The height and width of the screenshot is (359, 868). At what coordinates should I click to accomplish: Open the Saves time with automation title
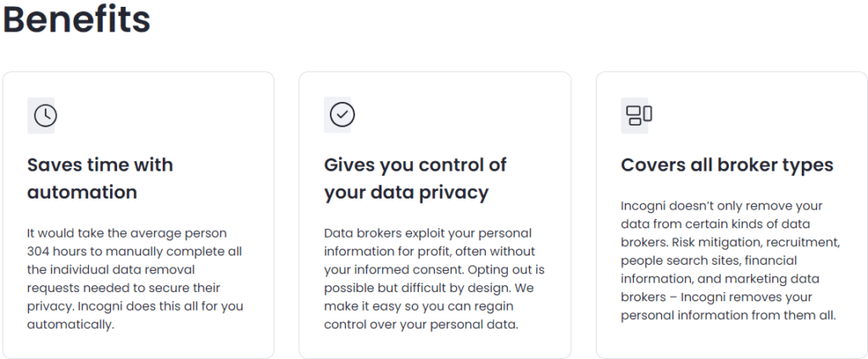[100, 178]
